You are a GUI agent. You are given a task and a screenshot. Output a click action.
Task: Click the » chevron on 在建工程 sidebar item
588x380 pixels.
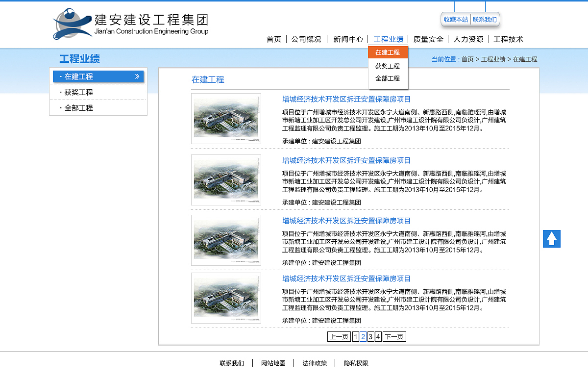(137, 76)
